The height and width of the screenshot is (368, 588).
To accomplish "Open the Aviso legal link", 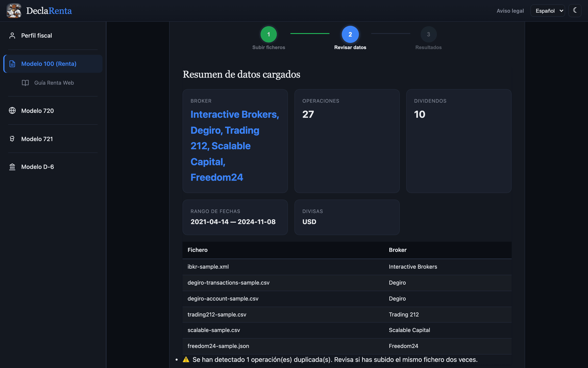I will pyautogui.click(x=510, y=11).
